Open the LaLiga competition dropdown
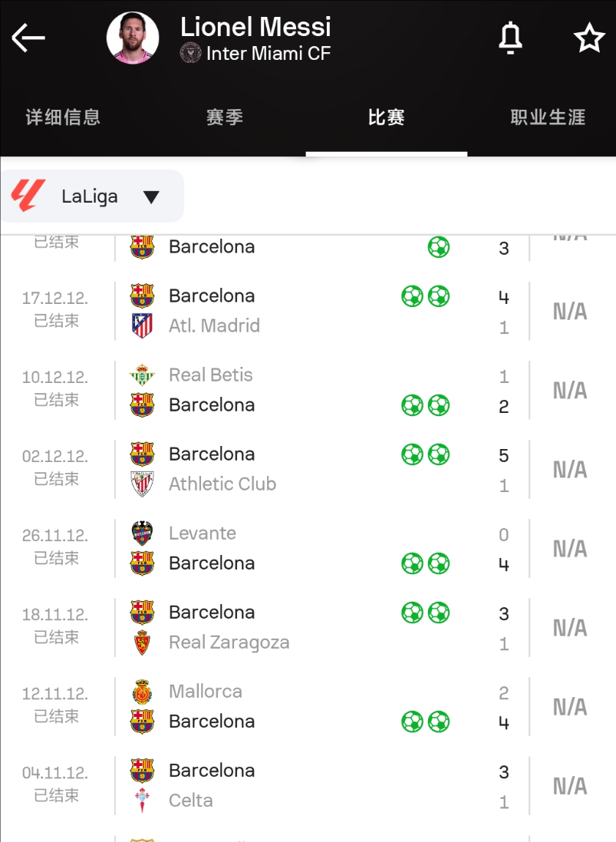616x842 pixels. click(92, 196)
